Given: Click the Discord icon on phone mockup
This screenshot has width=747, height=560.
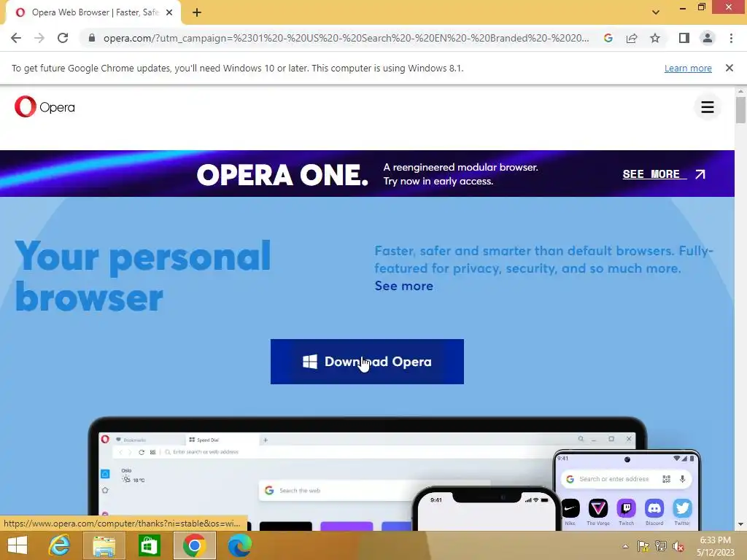Looking at the screenshot, I should (x=654, y=508).
